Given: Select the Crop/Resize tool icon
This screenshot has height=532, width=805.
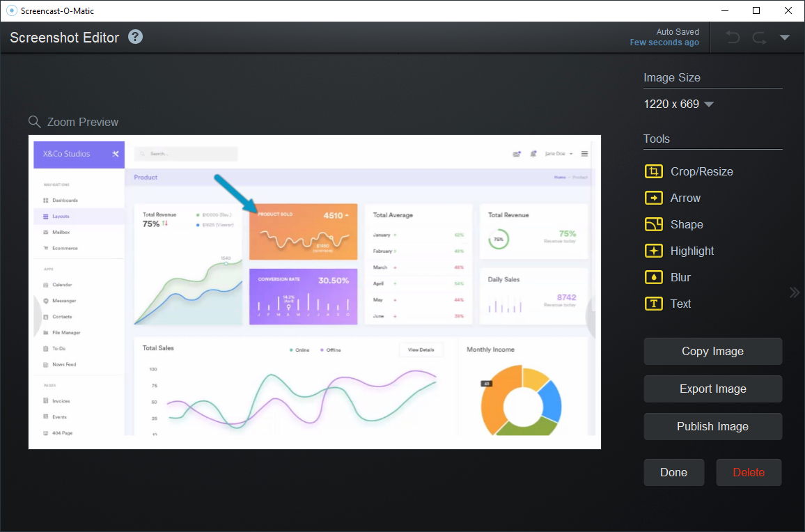Looking at the screenshot, I should point(654,171).
